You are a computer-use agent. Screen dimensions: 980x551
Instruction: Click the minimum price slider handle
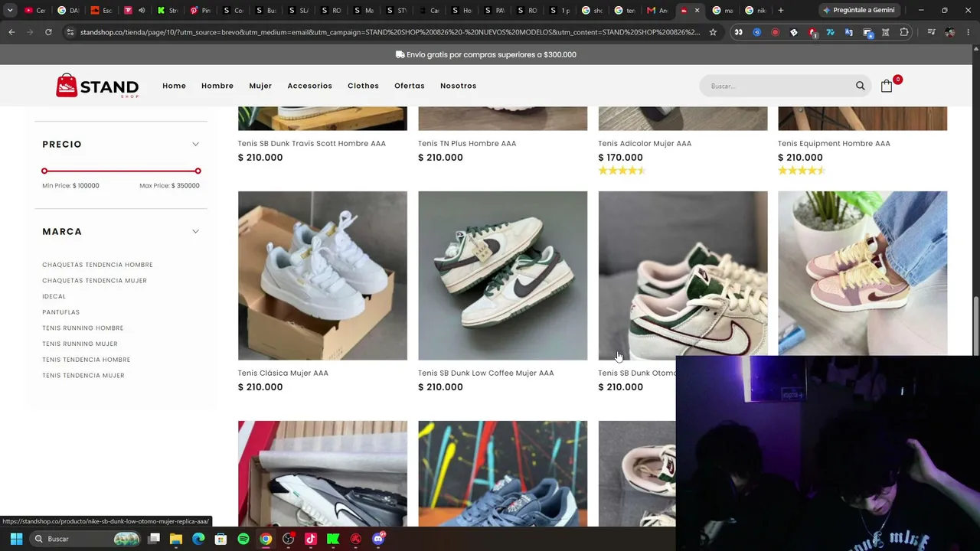pos(44,171)
